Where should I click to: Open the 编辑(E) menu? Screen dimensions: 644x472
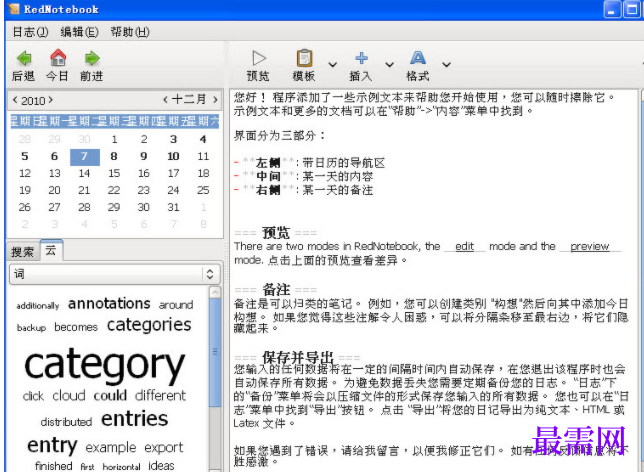tap(79, 32)
